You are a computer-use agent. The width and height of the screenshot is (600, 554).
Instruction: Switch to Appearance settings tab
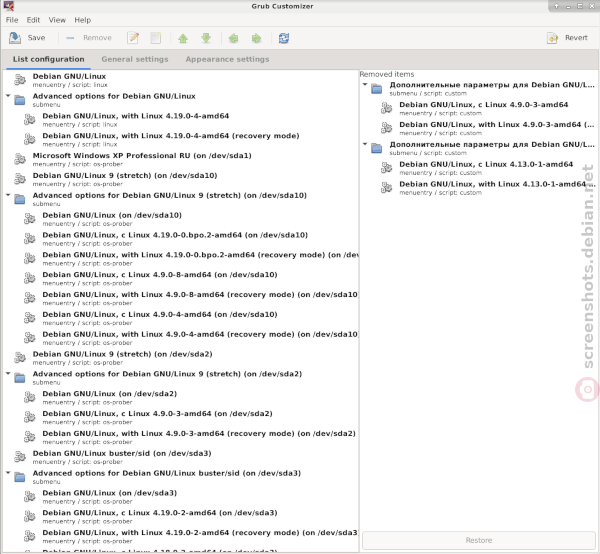pos(227,59)
